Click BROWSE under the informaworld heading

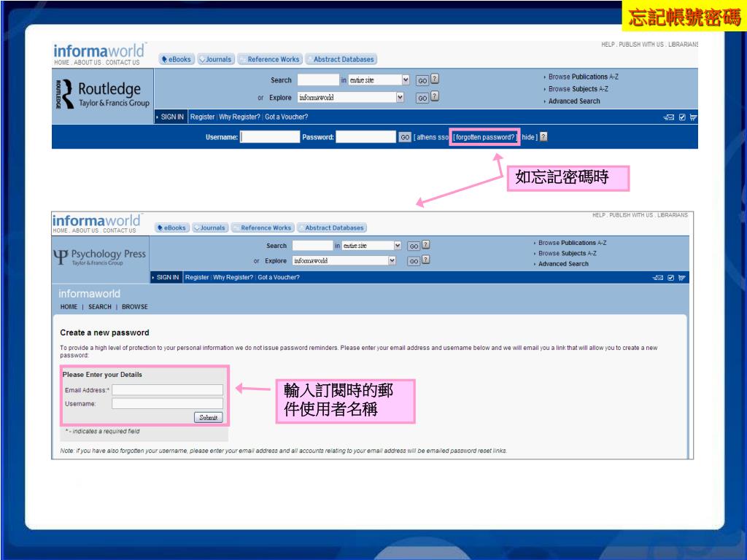[x=135, y=307]
